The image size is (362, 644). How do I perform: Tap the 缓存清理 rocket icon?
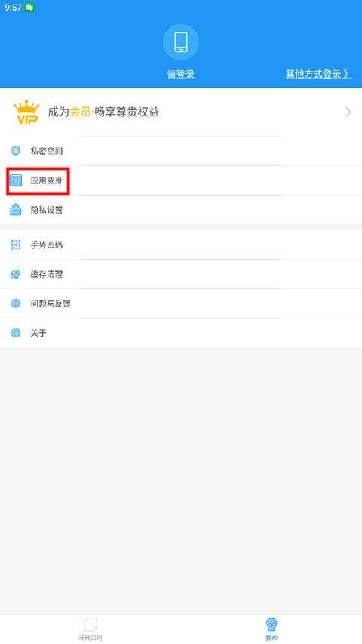coord(16,274)
